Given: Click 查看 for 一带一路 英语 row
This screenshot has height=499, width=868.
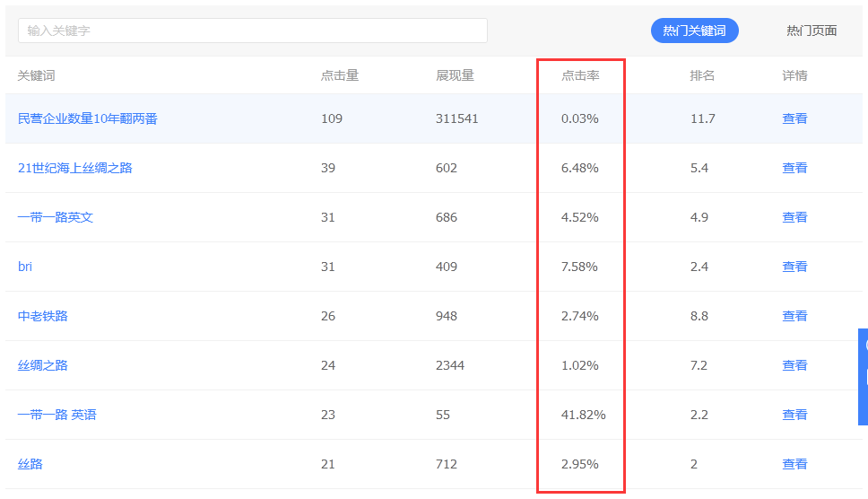Looking at the screenshot, I should [x=794, y=415].
